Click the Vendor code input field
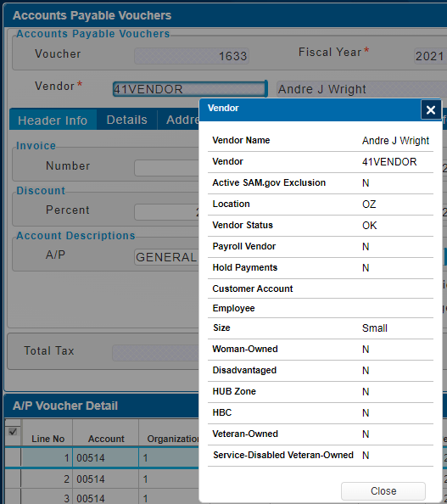 point(190,89)
